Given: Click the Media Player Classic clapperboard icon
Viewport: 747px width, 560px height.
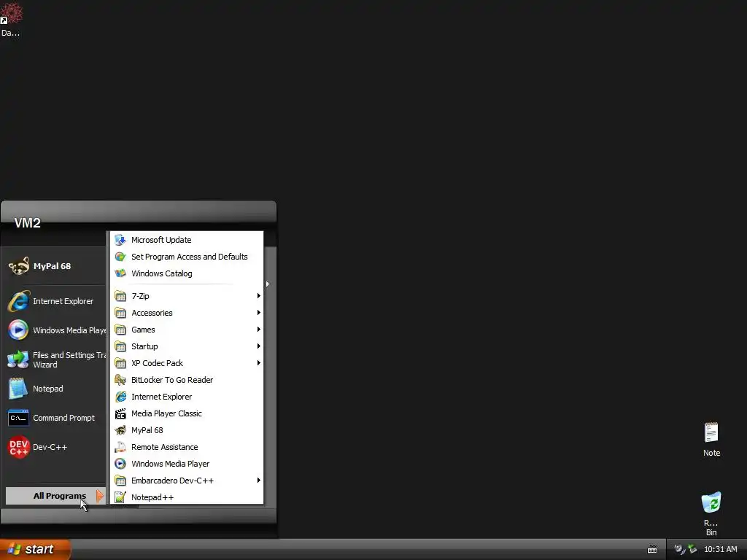Looking at the screenshot, I should (x=120, y=413).
